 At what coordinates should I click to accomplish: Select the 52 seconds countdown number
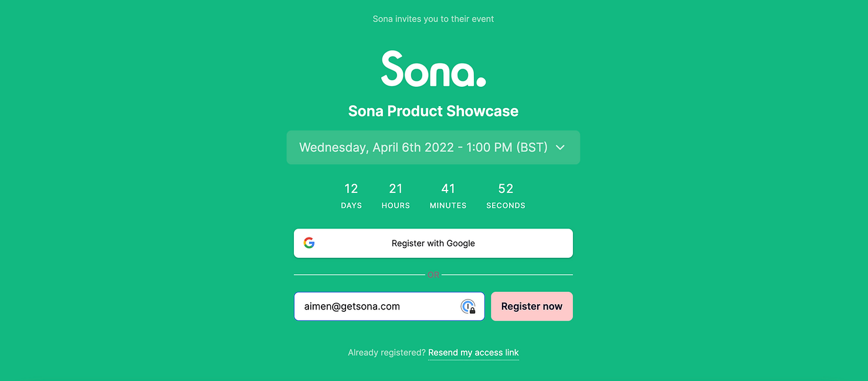click(506, 189)
